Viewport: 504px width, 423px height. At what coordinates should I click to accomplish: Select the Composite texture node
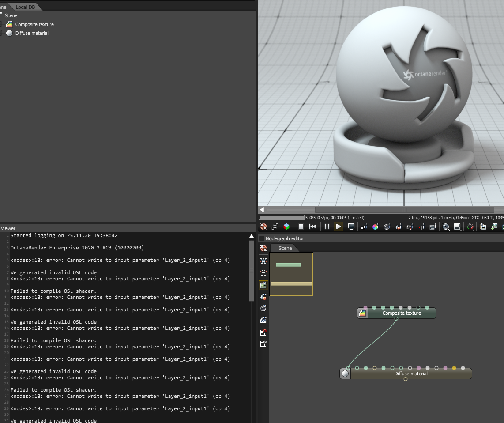[402, 313]
